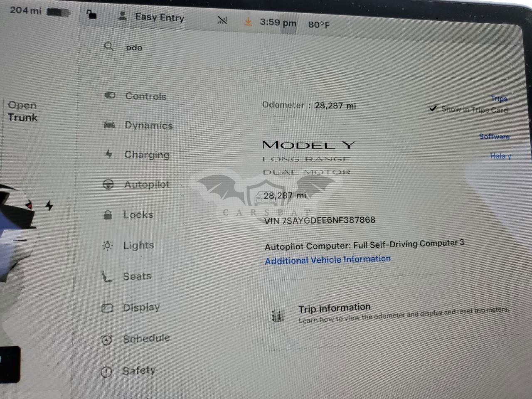The height and width of the screenshot is (399, 532).
Task: Tap the software download arrow icon
Action: pyautogui.click(x=248, y=21)
